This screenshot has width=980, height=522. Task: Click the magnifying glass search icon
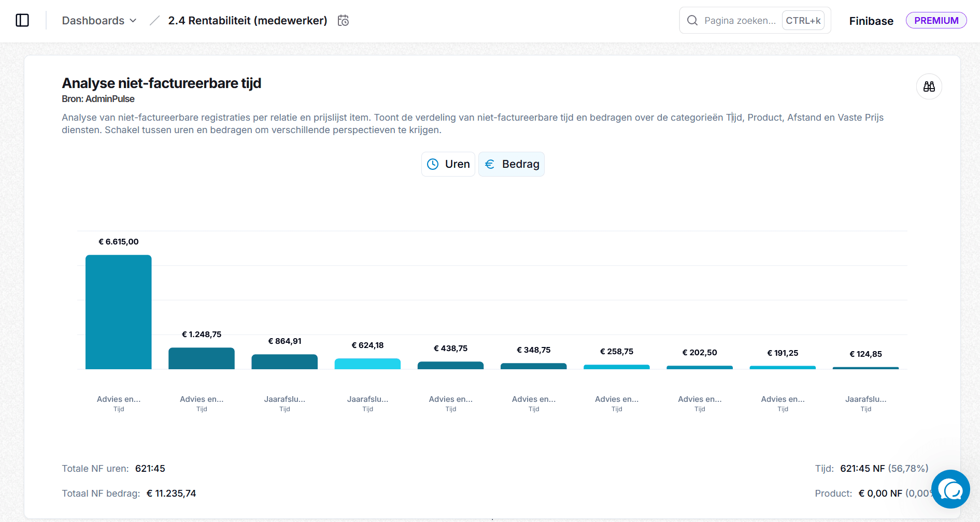(x=692, y=20)
